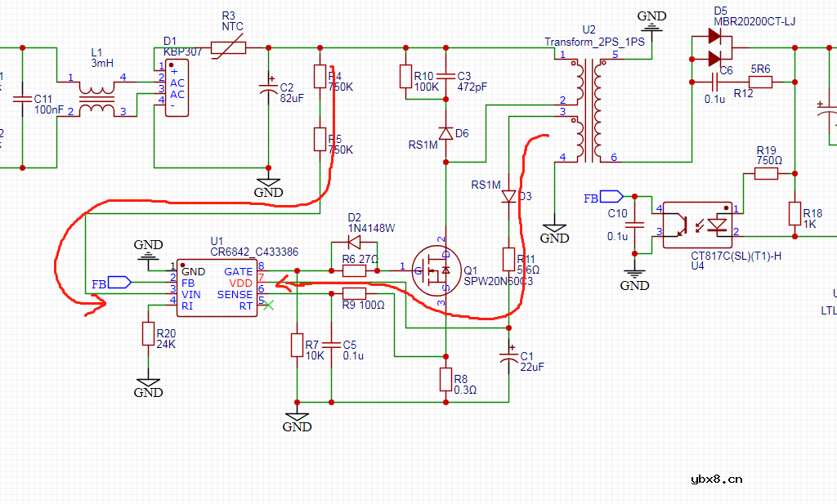Click the R19 750Ω resistor
The width and height of the screenshot is (837, 504).
tap(765, 172)
